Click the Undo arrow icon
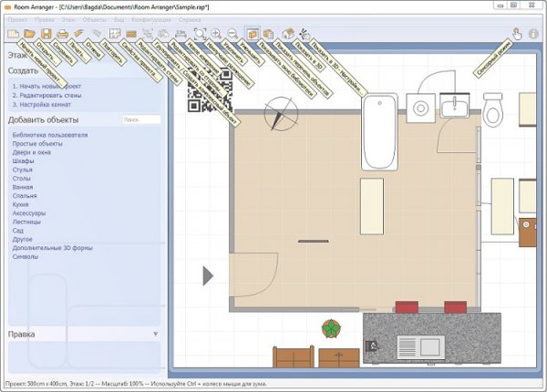 click(78, 34)
